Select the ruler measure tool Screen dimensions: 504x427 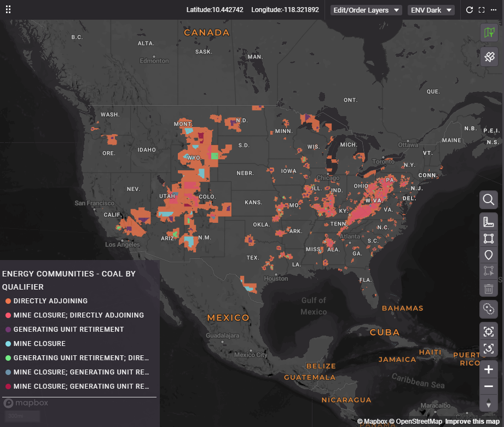[489, 222]
